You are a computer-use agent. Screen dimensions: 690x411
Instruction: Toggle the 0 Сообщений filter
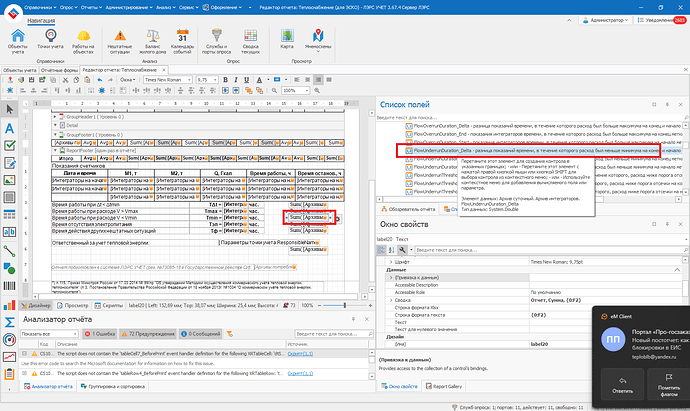tap(200, 334)
